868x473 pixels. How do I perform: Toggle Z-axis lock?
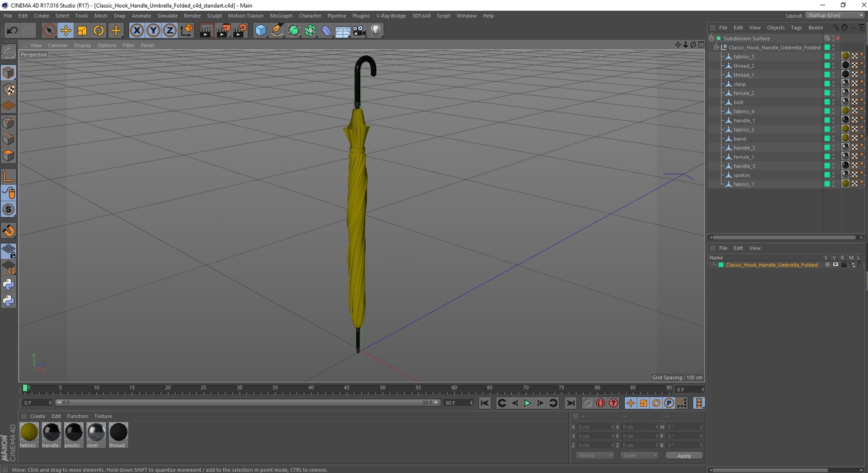[x=170, y=30]
